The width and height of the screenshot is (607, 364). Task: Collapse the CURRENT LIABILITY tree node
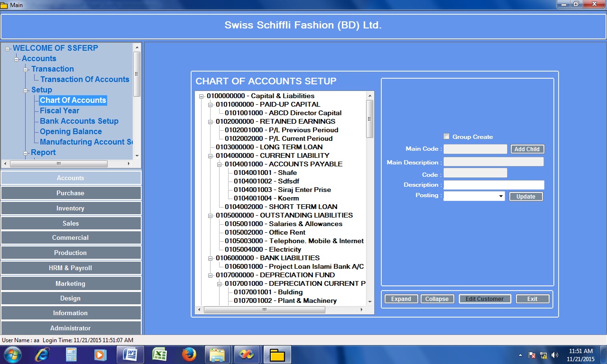point(211,155)
